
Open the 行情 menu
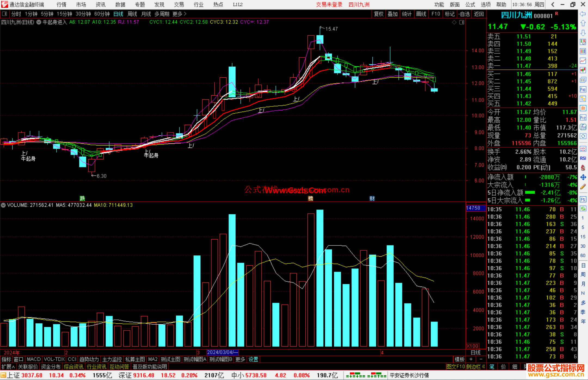[61, 5]
